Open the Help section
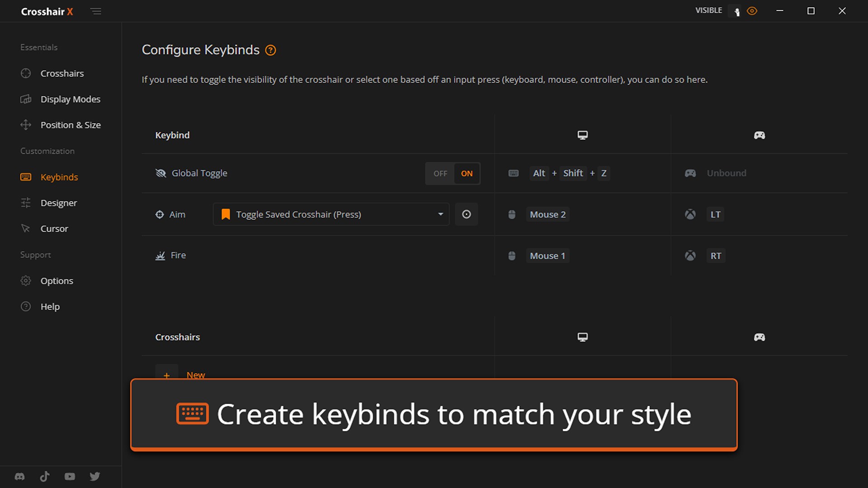 pos(50,306)
